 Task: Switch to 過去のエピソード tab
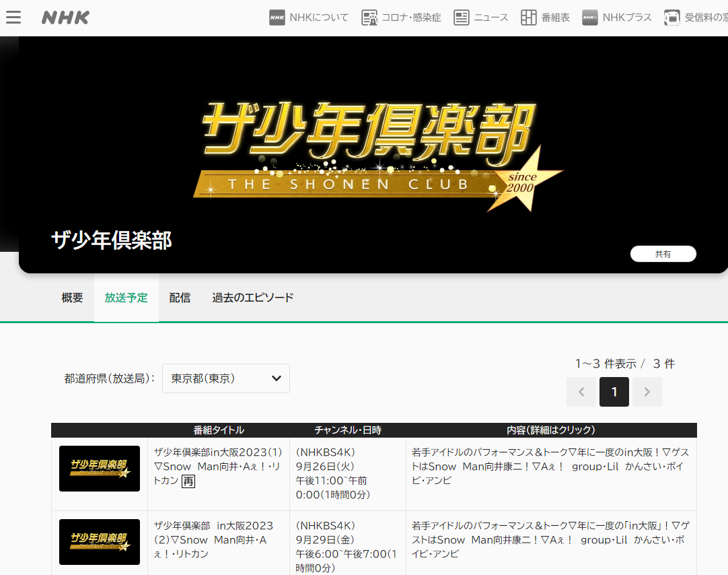tap(252, 298)
